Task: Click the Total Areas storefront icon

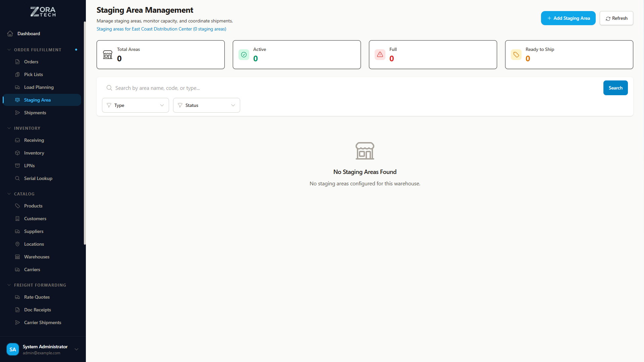Action: (108, 55)
